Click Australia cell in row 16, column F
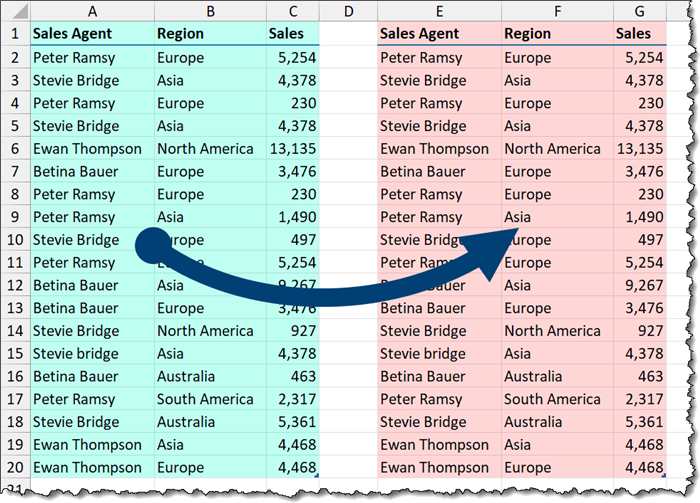Viewport: 700px width, 503px height. 557,376
